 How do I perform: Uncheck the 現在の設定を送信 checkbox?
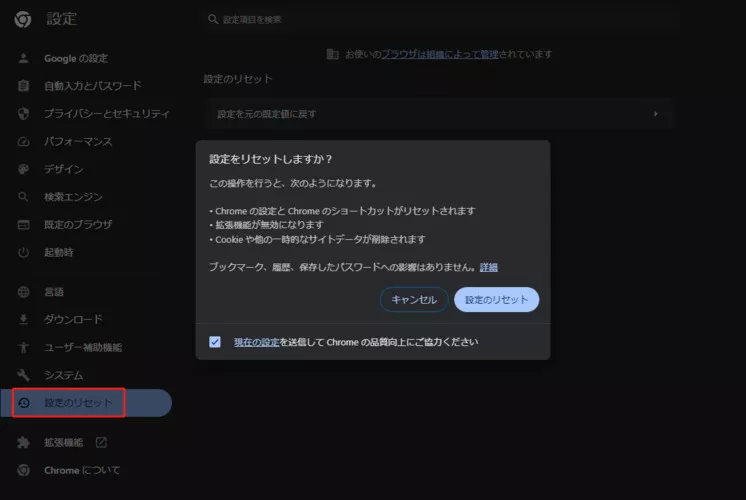point(215,342)
